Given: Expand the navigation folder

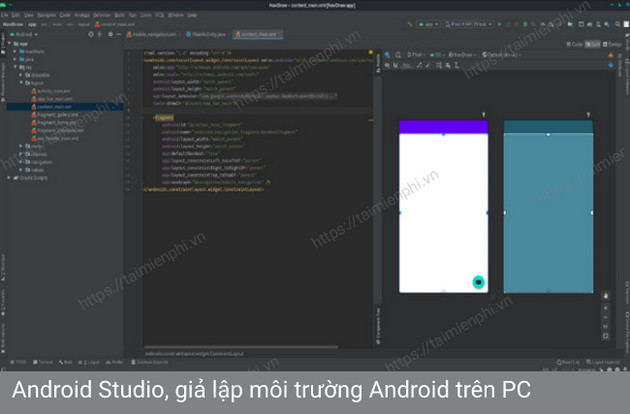Looking at the screenshot, I should click(x=21, y=162).
